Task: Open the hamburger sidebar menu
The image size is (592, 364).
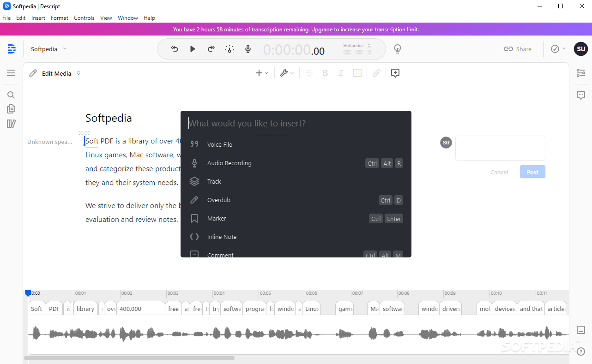Action: point(11,73)
